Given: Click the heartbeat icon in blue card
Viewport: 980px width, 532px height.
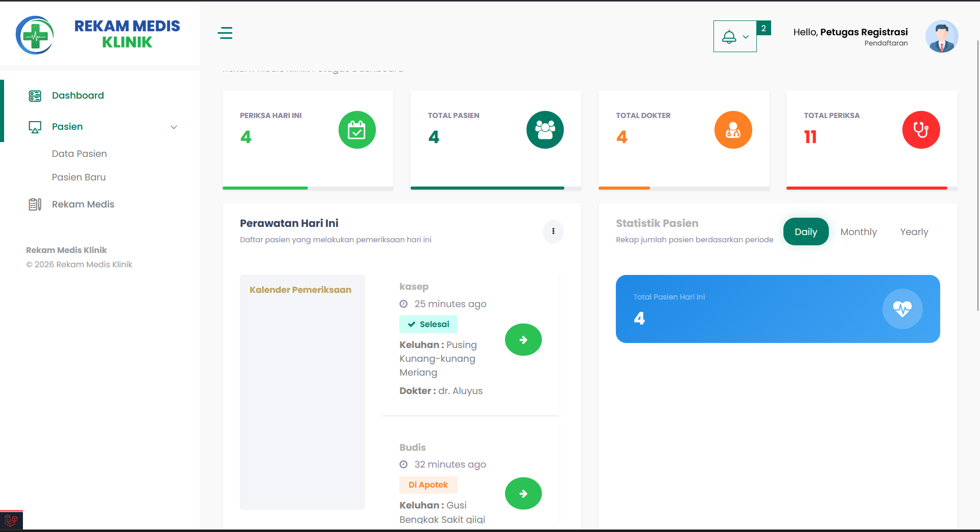Looking at the screenshot, I should coord(902,309).
